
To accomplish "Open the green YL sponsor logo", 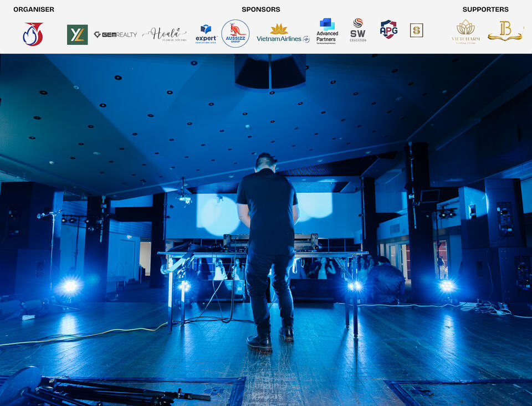I will pos(78,34).
